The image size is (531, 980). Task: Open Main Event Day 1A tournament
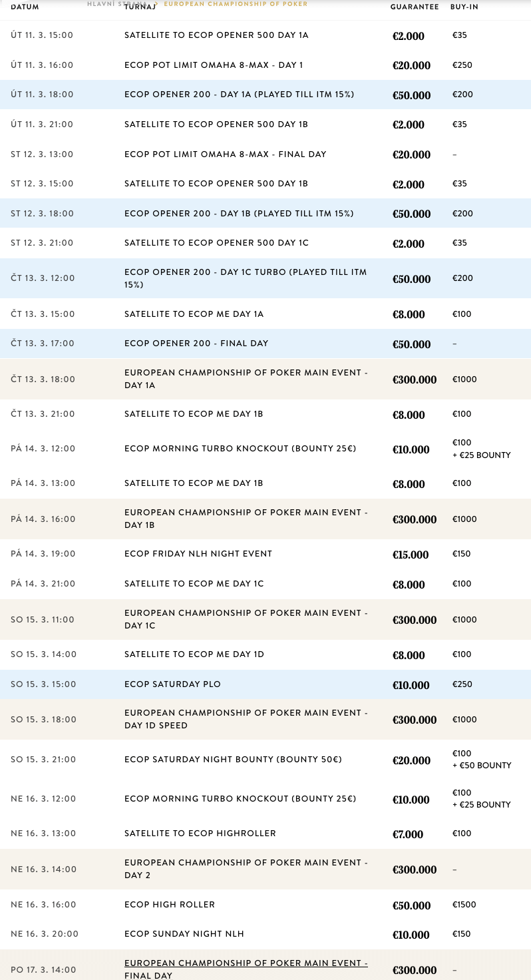[246, 379]
